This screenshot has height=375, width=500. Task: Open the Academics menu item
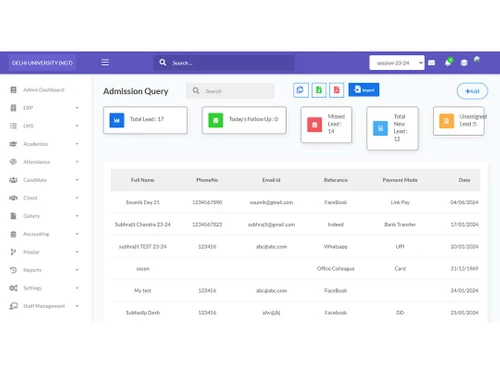tap(35, 144)
